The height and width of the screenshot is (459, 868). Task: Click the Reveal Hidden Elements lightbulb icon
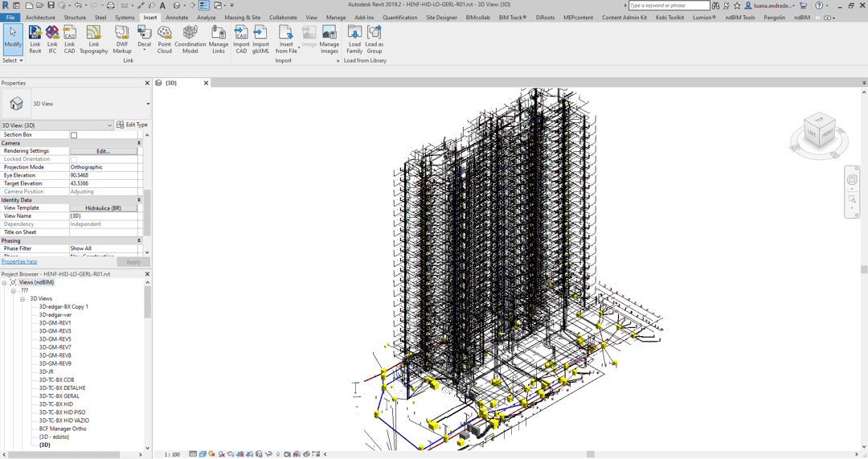(278, 454)
